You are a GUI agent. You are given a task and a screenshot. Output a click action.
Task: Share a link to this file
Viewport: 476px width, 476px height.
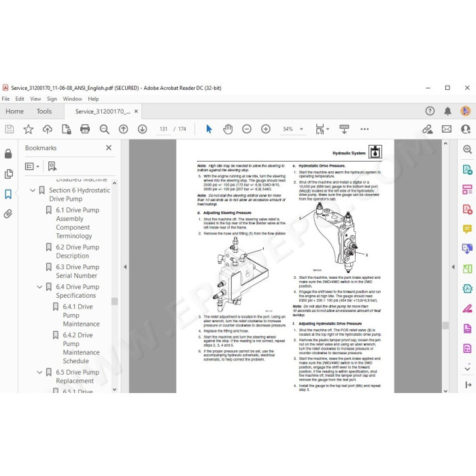[428, 129]
